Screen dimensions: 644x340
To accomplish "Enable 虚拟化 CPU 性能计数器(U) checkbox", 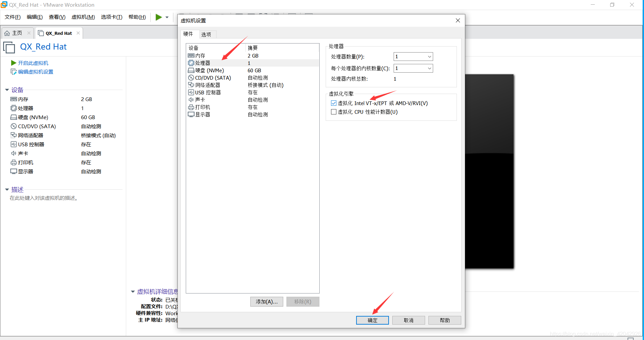I will point(334,112).
